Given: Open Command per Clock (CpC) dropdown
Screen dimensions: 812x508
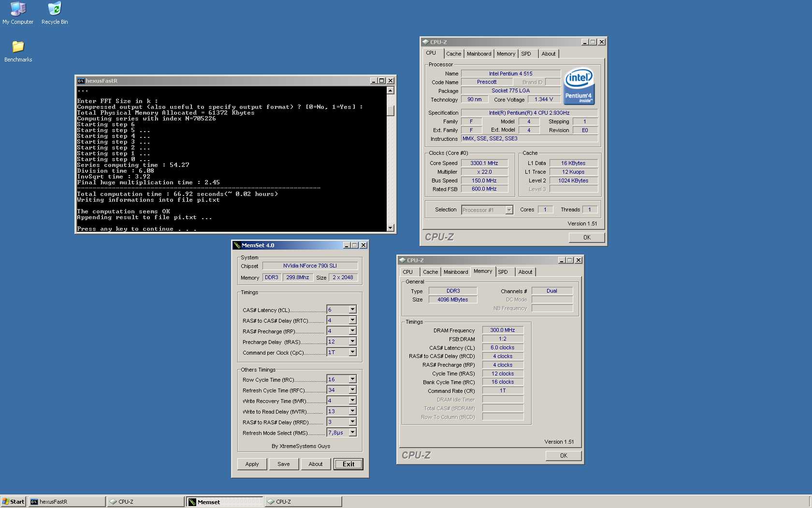Looking at the screenshot, I should [353, 352].
